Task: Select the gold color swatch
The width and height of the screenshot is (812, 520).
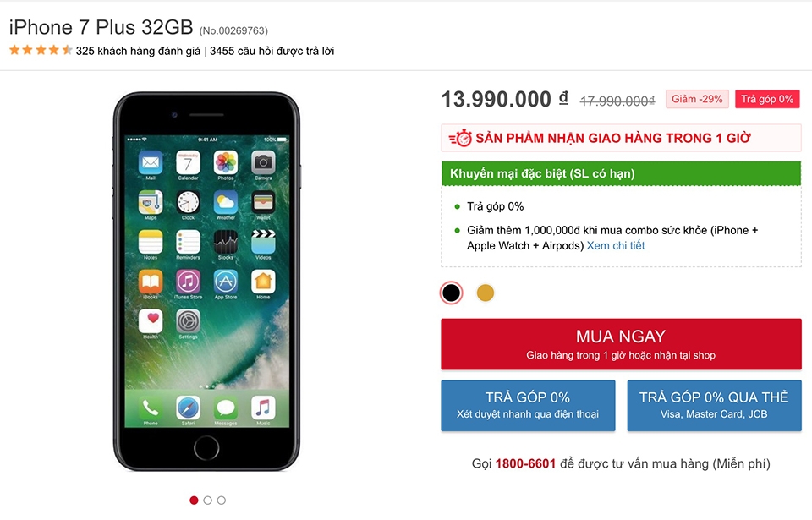Action: coord(486,293)
